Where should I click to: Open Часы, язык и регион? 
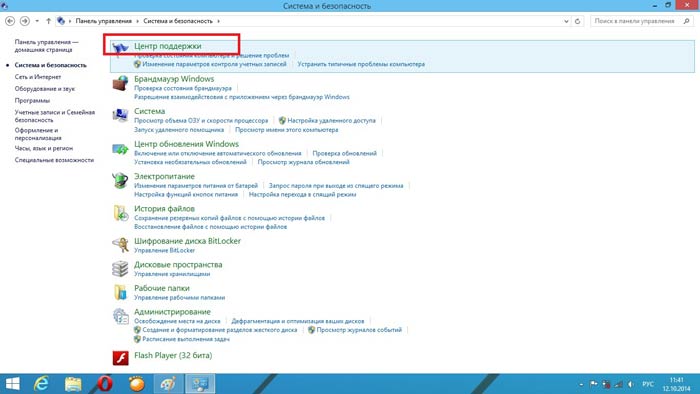coord(44,148)
